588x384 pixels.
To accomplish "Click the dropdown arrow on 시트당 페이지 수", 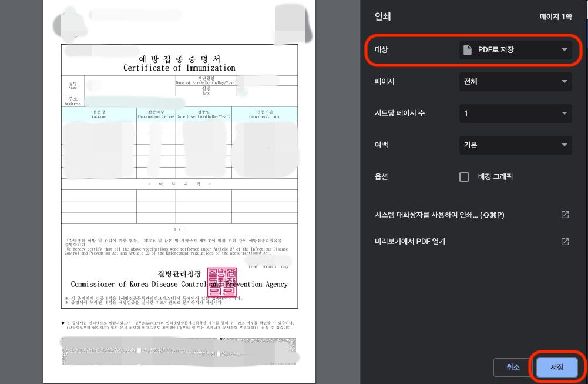I will 565,113.
